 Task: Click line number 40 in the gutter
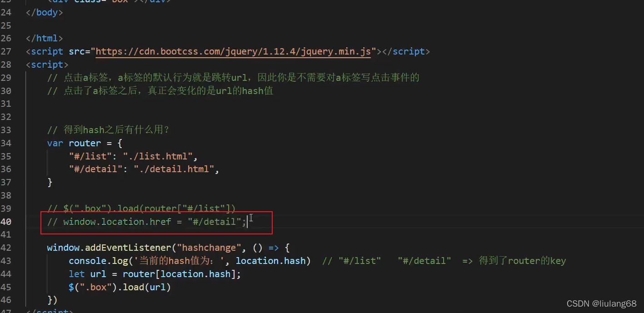[x=6, y=222]
